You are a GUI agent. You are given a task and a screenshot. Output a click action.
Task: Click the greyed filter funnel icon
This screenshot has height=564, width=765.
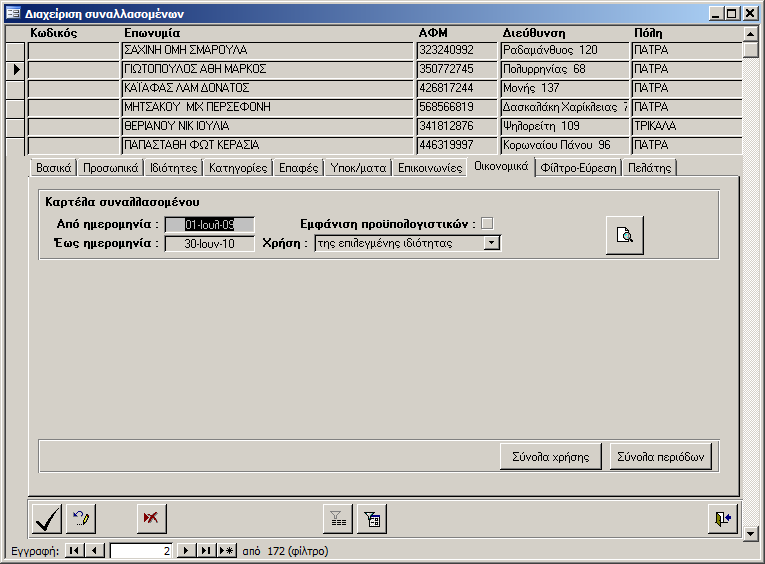click(338, 518)
